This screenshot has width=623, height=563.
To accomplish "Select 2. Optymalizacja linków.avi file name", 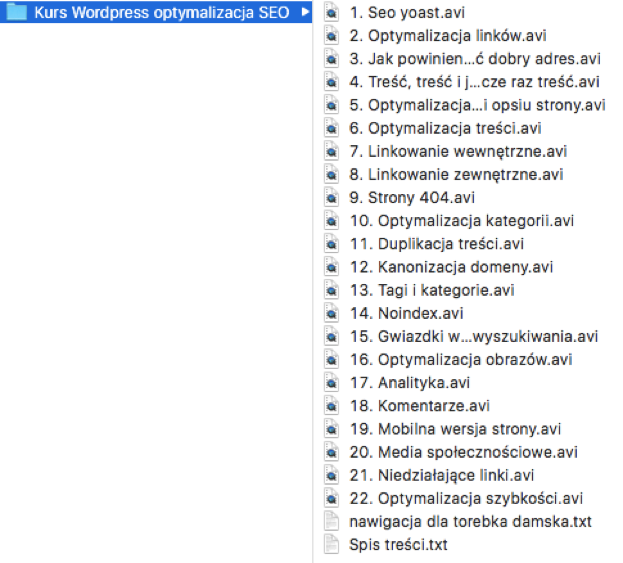I will (448, 36).
